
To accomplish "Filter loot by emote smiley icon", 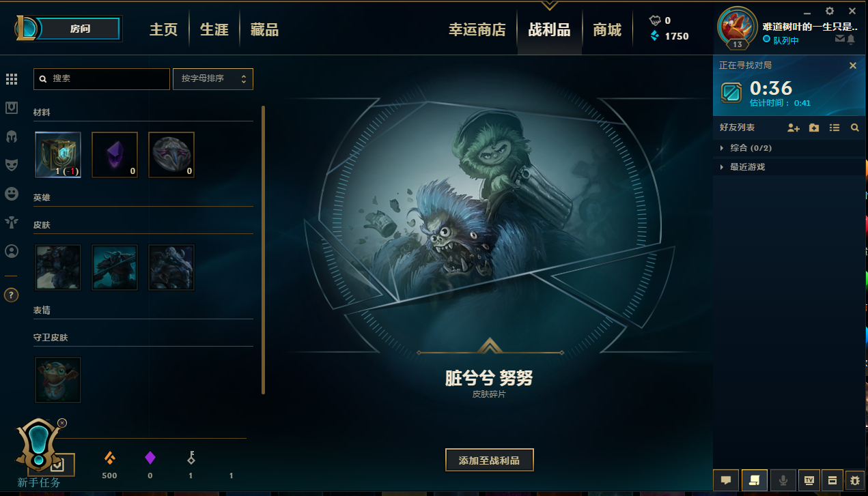I will (12, 194).
